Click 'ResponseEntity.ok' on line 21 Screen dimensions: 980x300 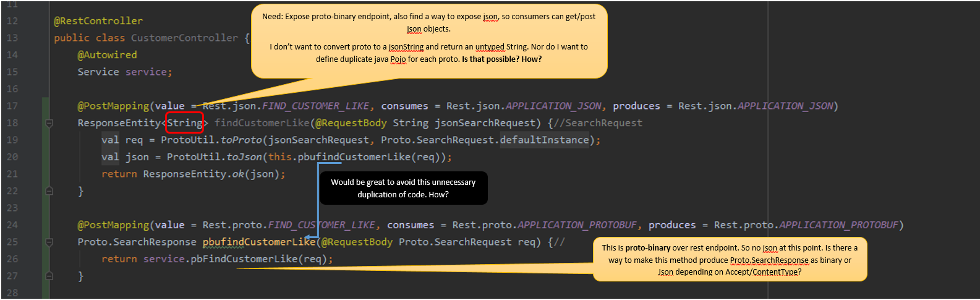194,174
